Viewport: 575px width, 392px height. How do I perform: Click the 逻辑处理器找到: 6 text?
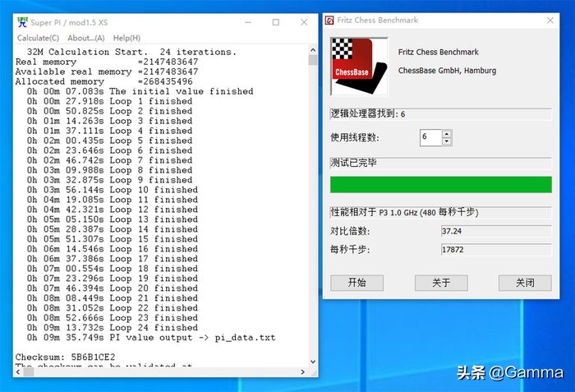tap(368, 113)
